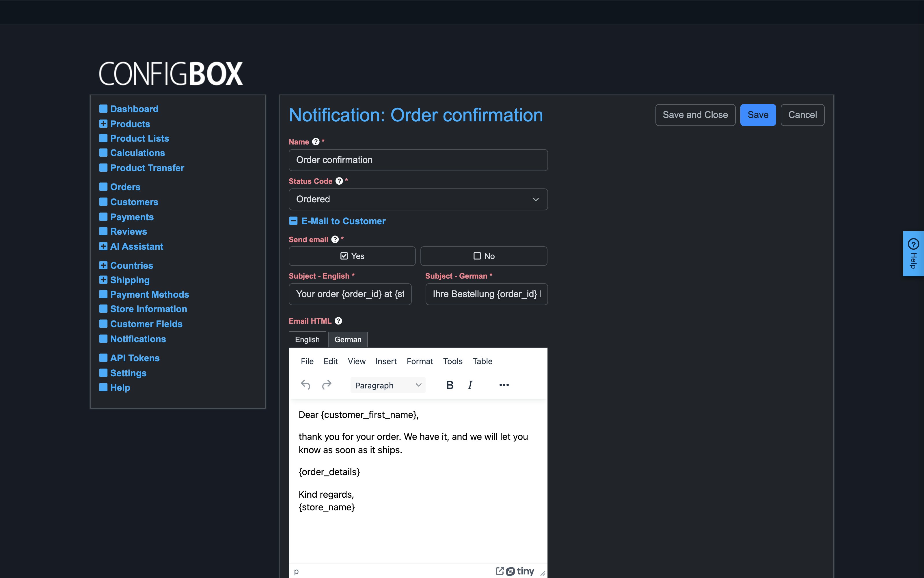Expand the Shipping tree node
Image resolution: width=924 pixels, height=578 pixels.
click(103, 280)
